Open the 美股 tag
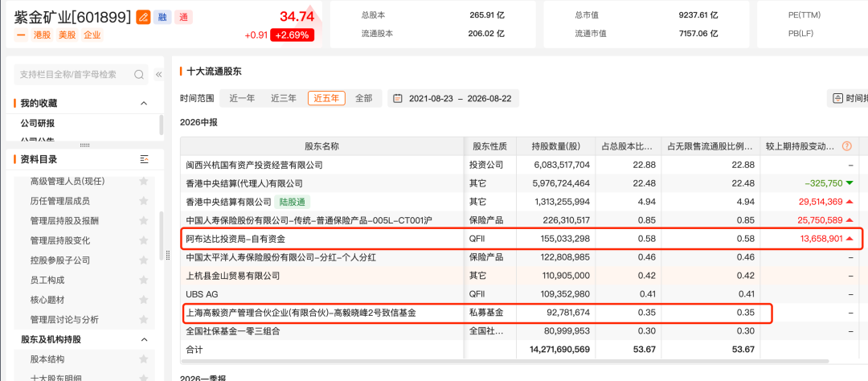 pos(67,35)
